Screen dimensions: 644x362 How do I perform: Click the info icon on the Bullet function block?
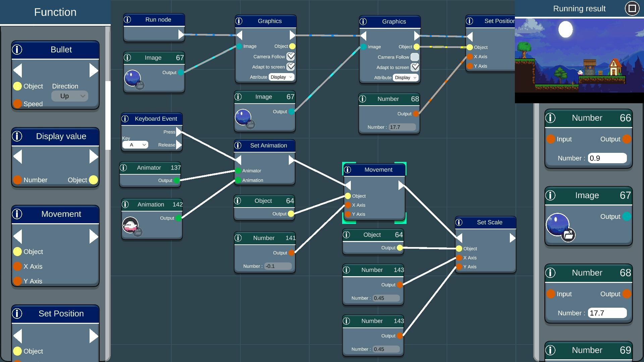pos(17,50)
